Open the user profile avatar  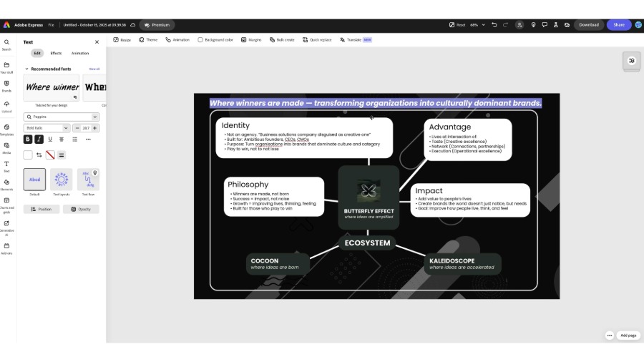point(639,24)
